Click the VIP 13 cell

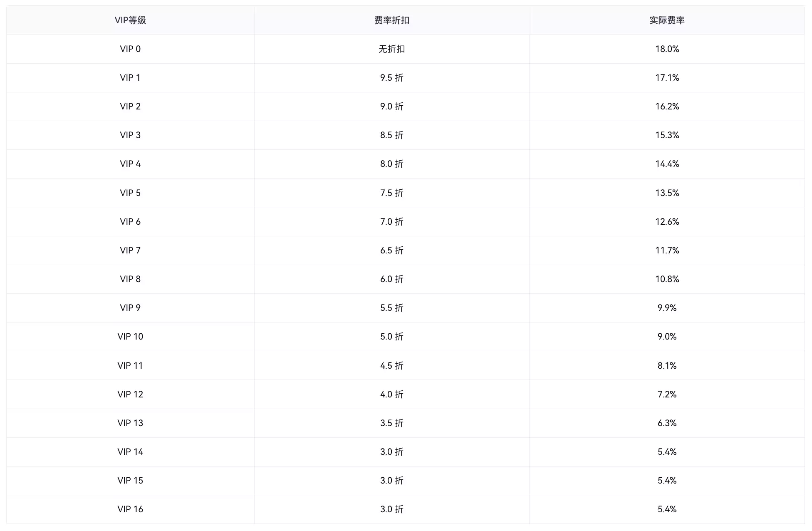pyautogui.click(x=130, y=423)
